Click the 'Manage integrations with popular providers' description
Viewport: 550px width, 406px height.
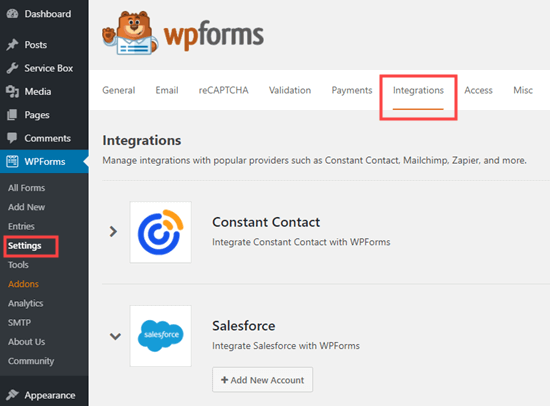pos(314,160)
